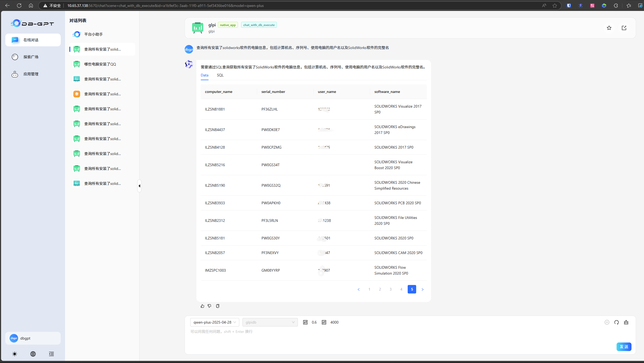
Task: Regenerate response with the refresh icon
Action: tap(617, 322)
